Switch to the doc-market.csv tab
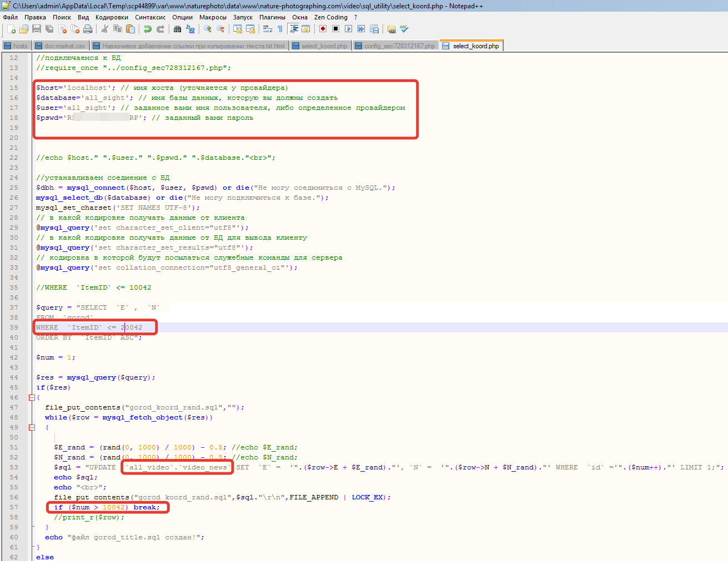 60,46
